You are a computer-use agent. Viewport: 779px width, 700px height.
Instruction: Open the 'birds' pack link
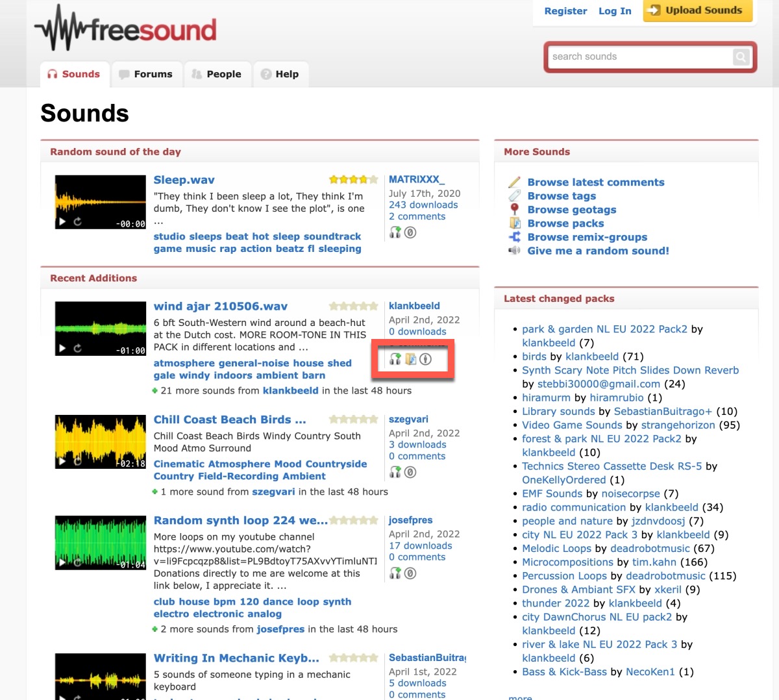click(x=534, y=356)
